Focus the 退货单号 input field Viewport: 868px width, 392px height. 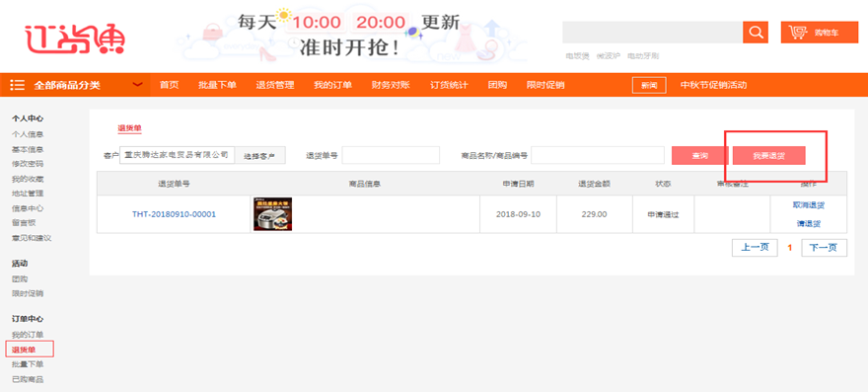(391, 155)
